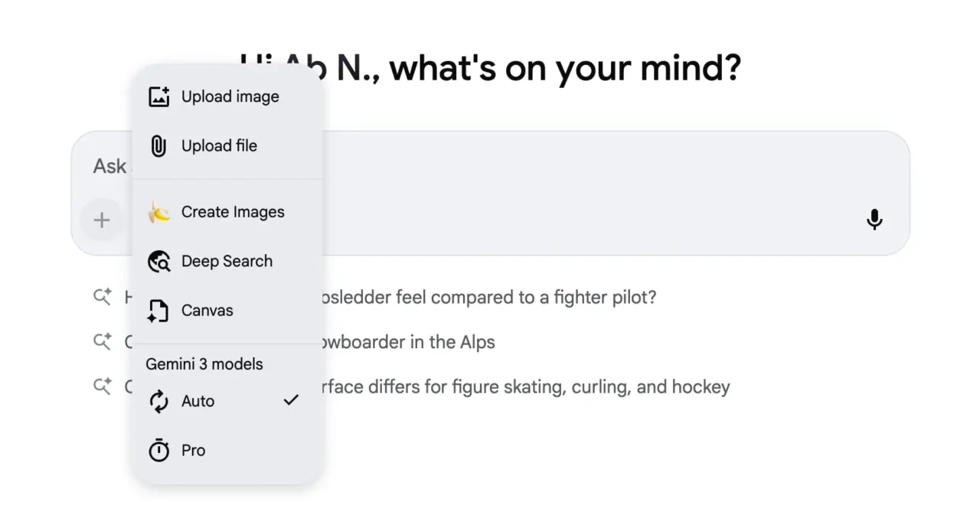Enable Deep Search mode

(x=227, y=261)
